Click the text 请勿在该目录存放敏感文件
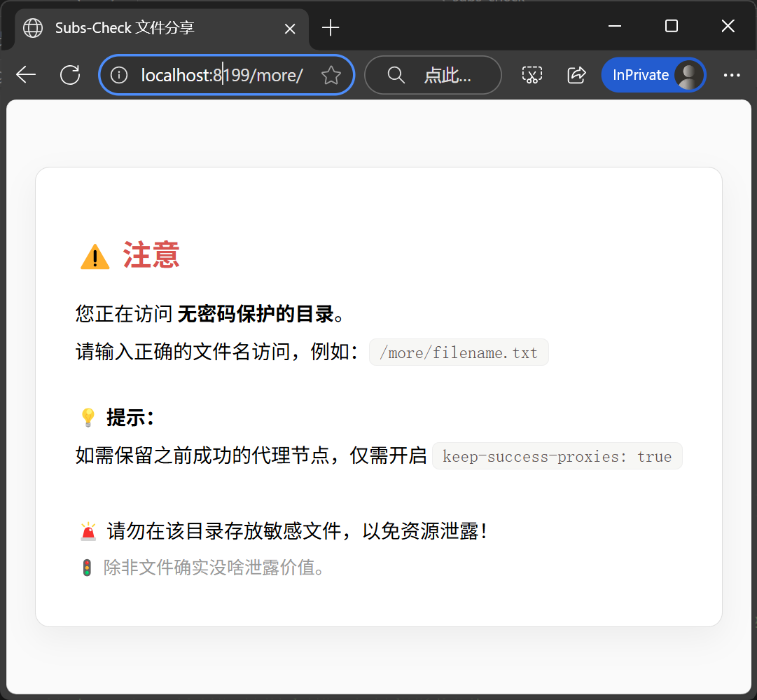Screen dimensions: 757x700 (x=225, y=531)
